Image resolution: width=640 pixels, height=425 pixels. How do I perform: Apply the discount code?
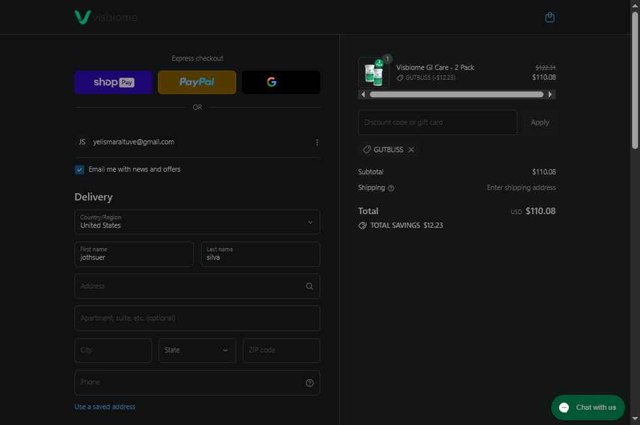tap(540, 122)
